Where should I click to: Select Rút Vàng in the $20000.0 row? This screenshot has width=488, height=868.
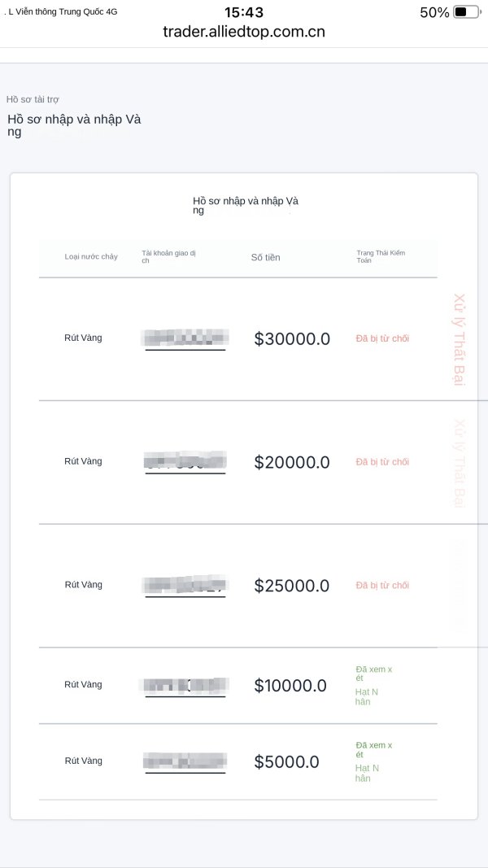(x=83, y=461)
